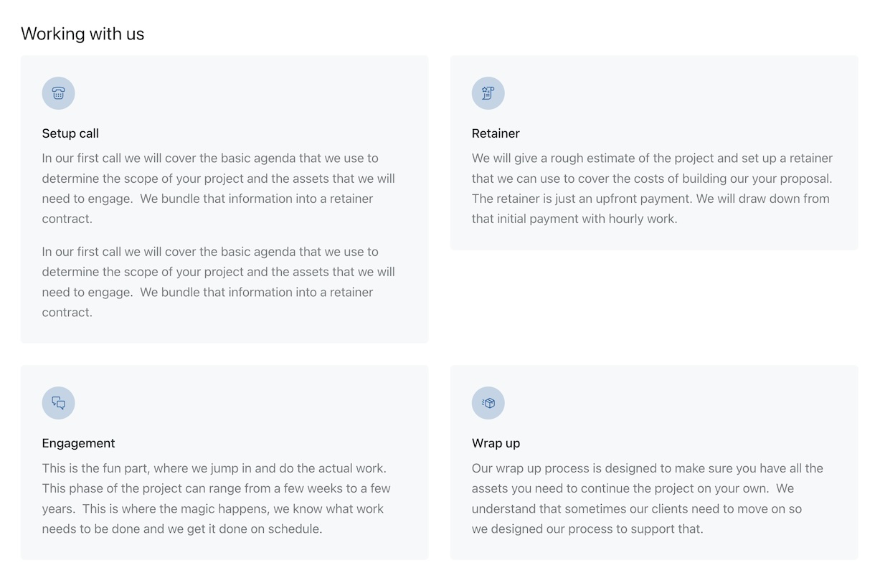Click the Engagement description paragraph
The image size is (880, 588).
pyautogui.click(x=216, y=498)
